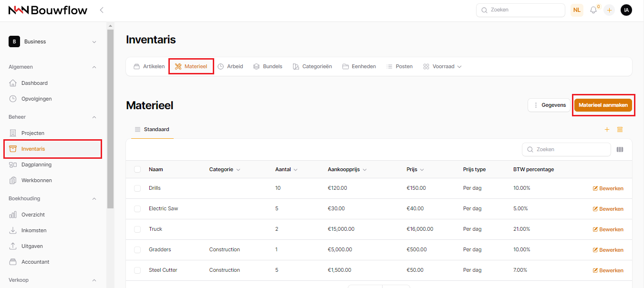Image resolution: width=644 pixels, height=288 pixels.
Task: Click the notification bell icon
Action: [x=593, y=10]
